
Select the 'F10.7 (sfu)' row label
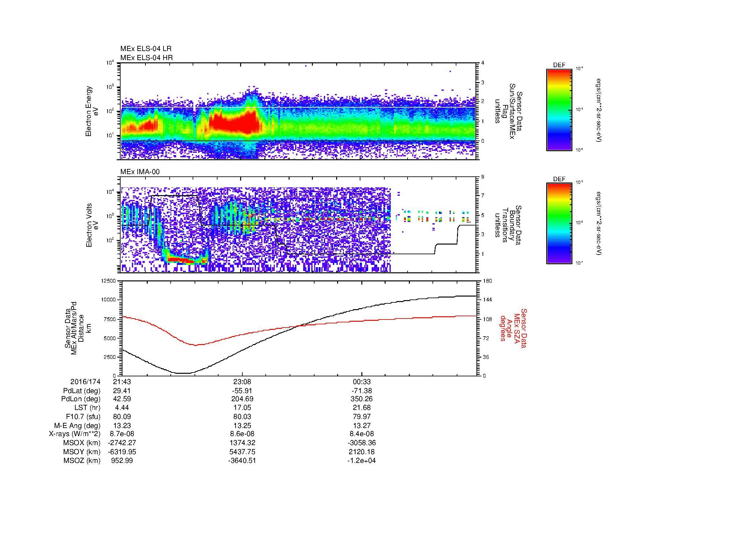(x=83, y=416)
